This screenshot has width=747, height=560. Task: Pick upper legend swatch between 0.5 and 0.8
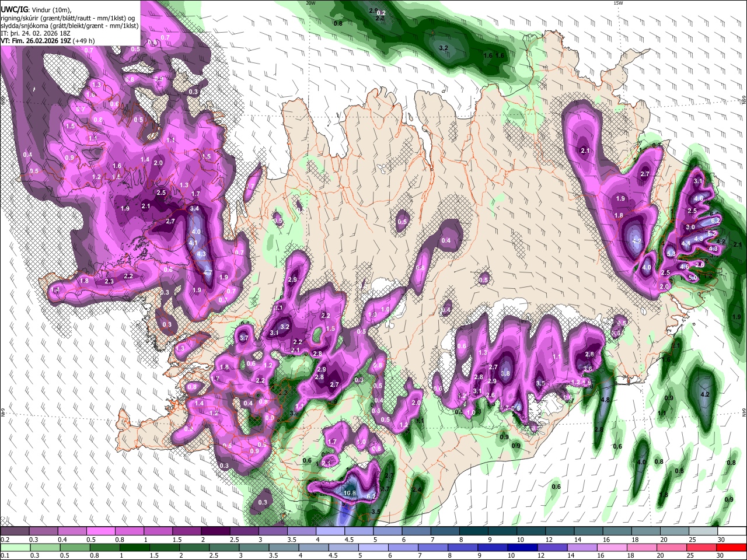click(100, 531)
